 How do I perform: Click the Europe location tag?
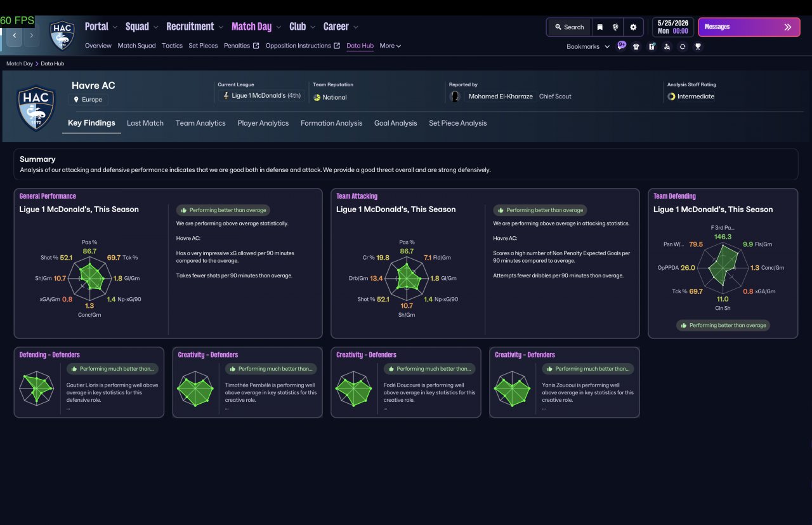coord(89,100)
